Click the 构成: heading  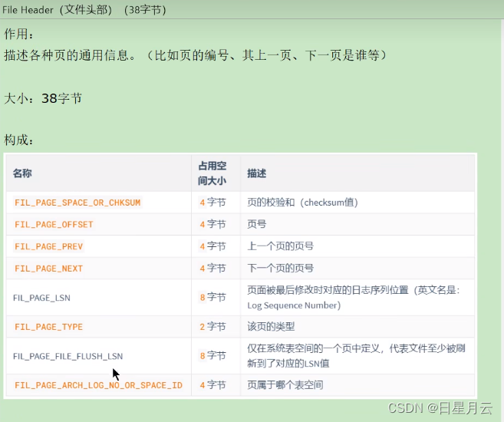(x=18, y=140)
